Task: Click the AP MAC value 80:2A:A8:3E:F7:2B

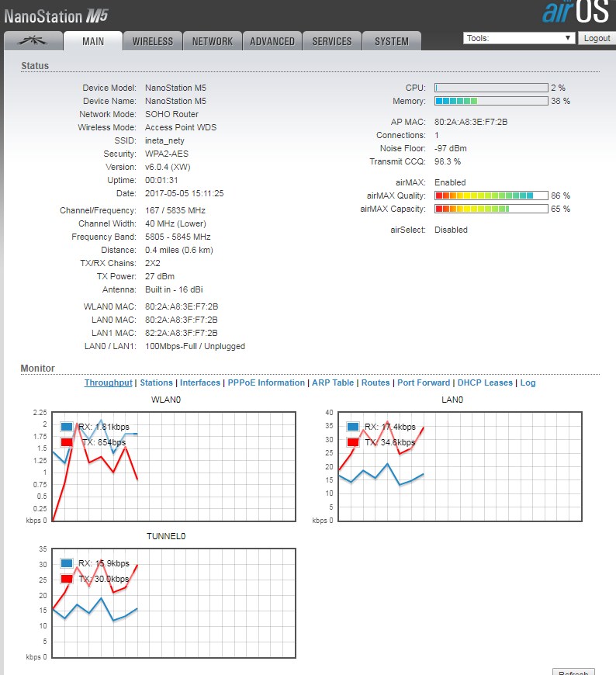Action: 471,122
